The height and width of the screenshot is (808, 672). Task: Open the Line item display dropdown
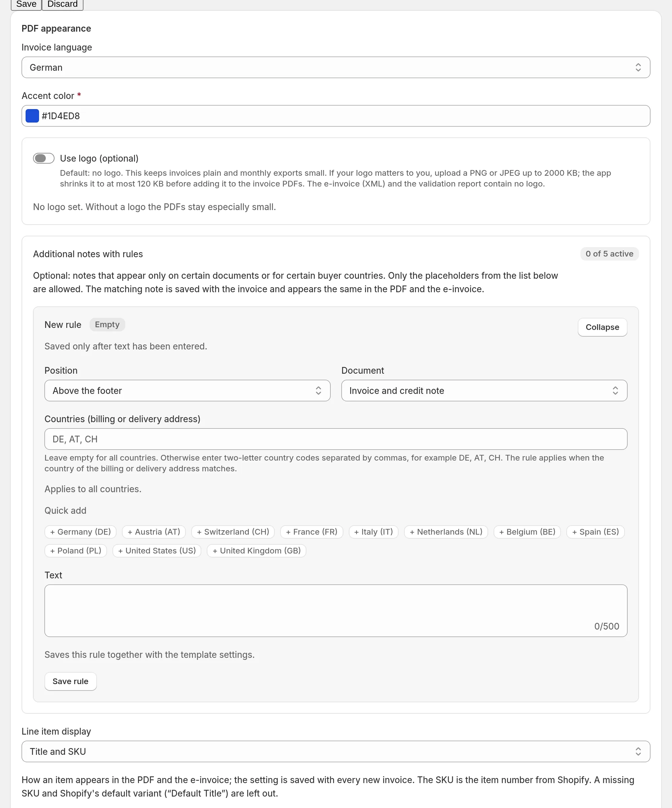(x=336, y=751)
